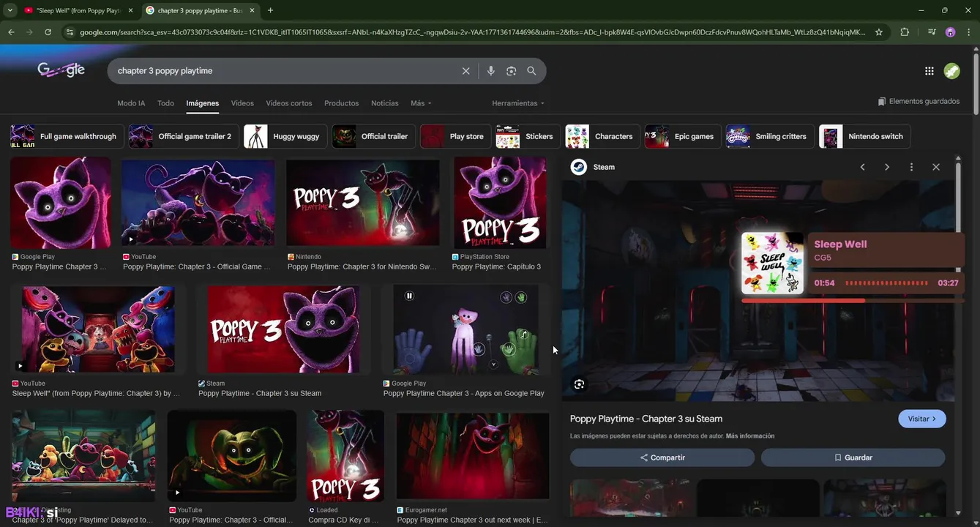Close the image preview panel
Viewport: 980px width, 527px height.
936,167
